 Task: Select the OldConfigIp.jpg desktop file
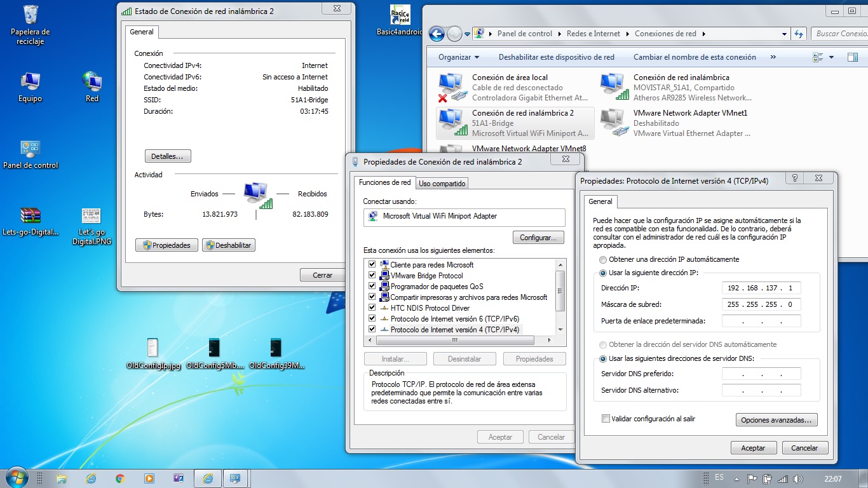153,353
